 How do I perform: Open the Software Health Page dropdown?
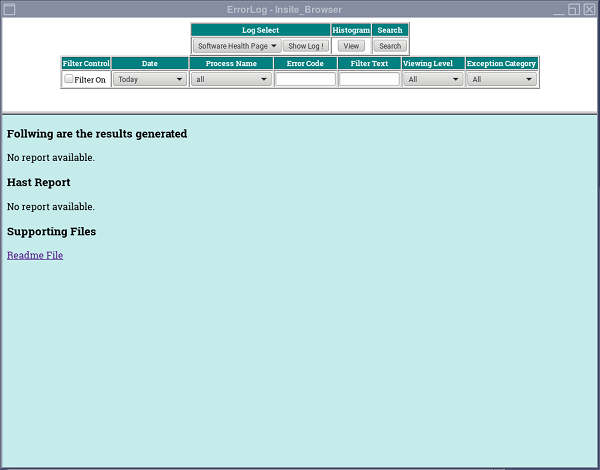pyautogui.click(x=237, y=46)
